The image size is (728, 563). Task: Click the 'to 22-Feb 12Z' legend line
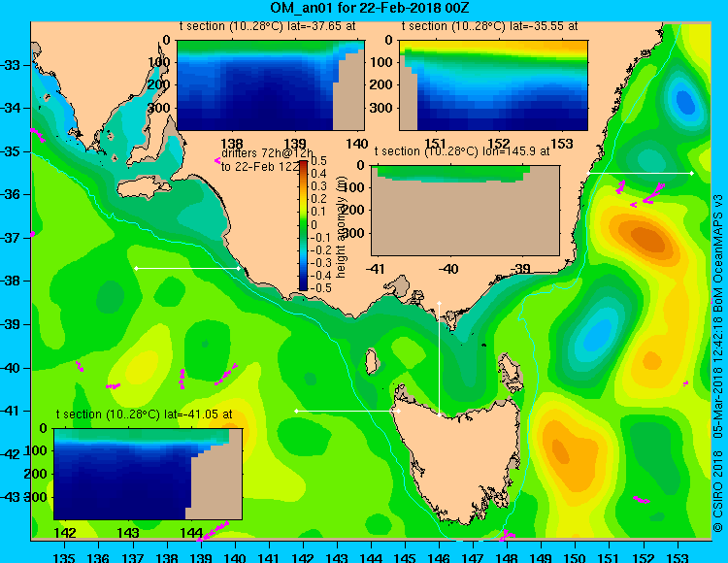pos(260,167)
